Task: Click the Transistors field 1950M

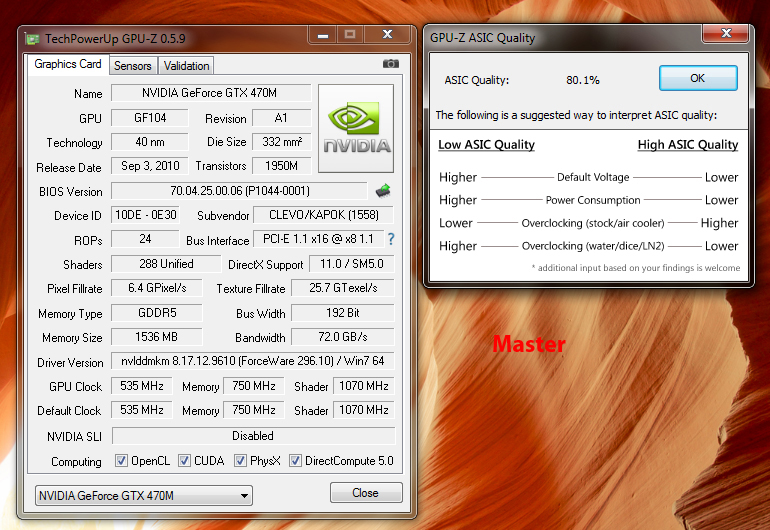Action: pyautogui.click(x=281, y=166)
